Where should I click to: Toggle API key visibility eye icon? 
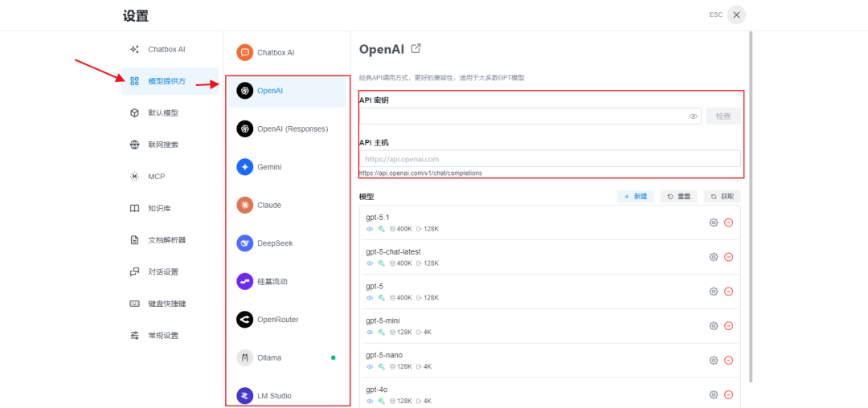point(693,116)
